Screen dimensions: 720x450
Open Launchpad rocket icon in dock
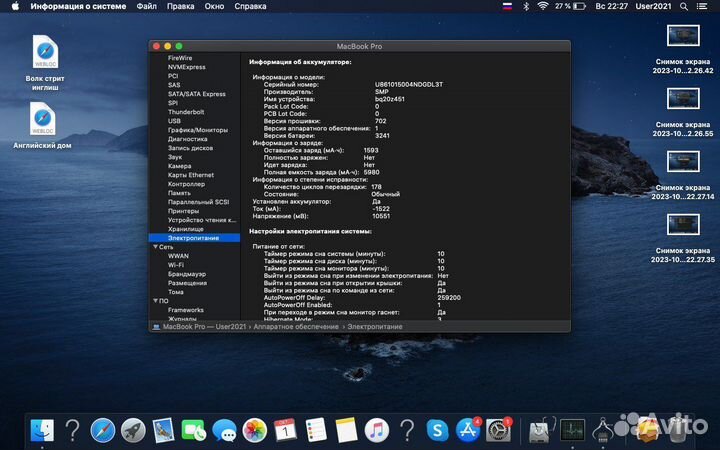[133, 431]
